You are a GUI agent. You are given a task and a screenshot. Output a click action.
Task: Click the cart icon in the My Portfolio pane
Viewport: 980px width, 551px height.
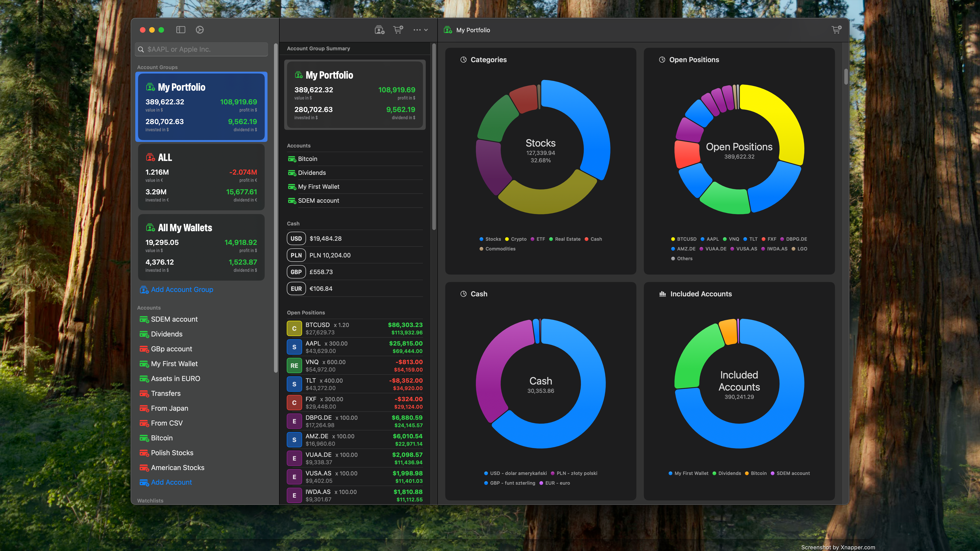click(836, 29)
